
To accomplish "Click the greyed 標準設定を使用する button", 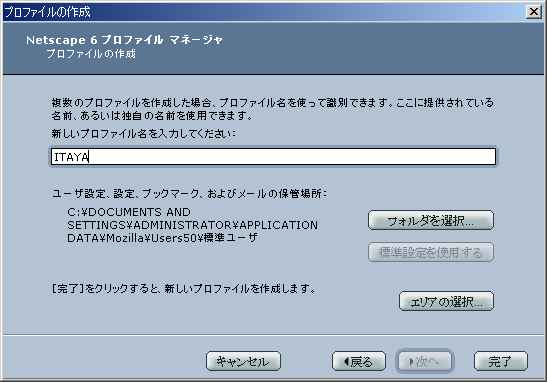I will (431, 252).
